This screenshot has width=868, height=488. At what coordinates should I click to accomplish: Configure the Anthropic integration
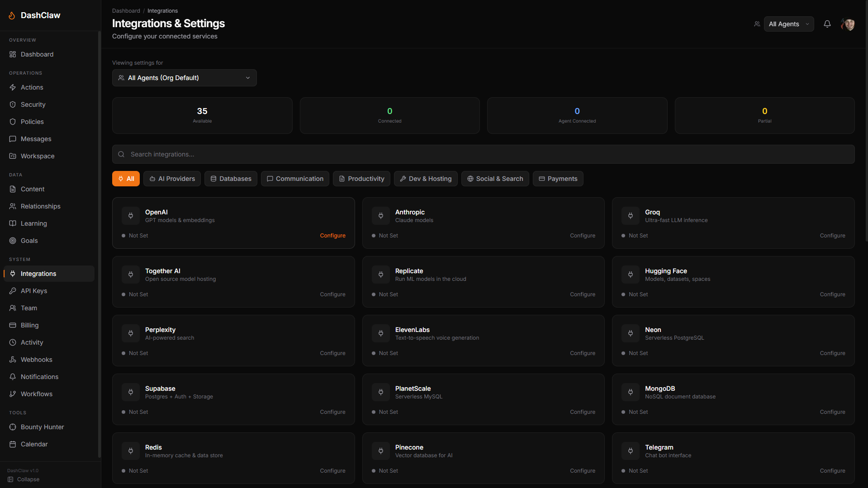[583, 236]
